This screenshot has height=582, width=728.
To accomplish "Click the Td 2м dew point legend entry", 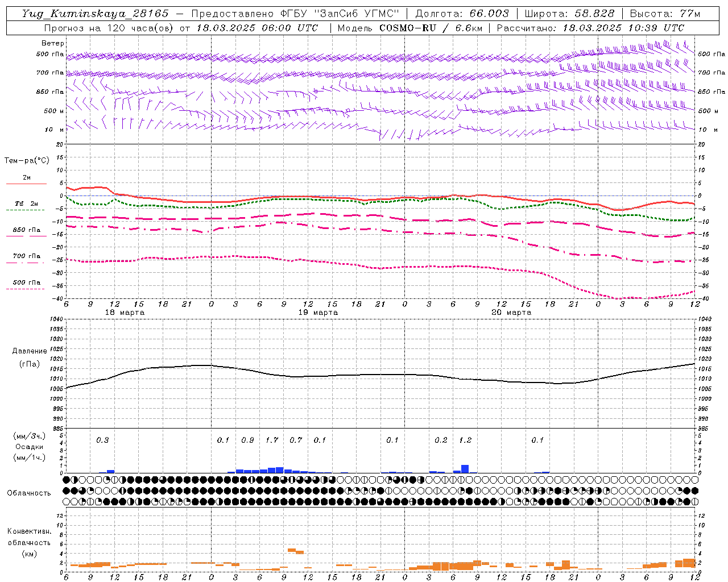I will pyautogui.click(x=26, y=205).
